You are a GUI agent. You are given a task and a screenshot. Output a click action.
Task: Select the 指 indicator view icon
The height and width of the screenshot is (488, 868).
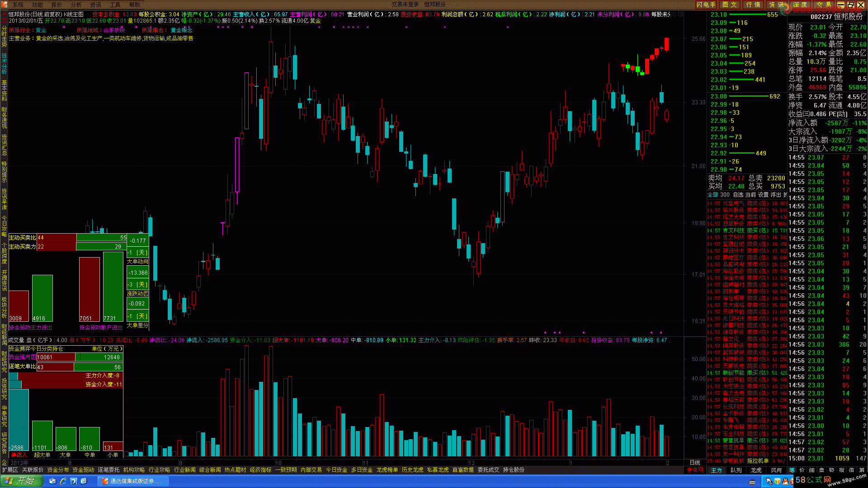841,470
